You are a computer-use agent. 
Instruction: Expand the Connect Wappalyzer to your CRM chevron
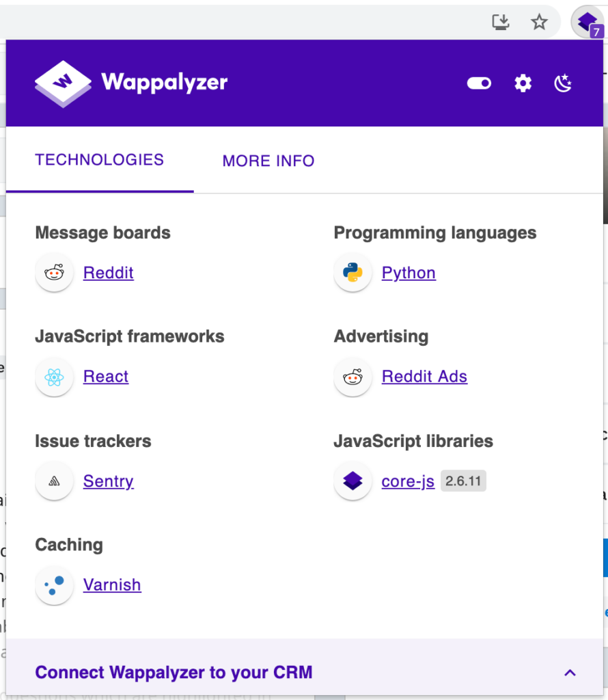pyautogui.click(x=570, y=673)
